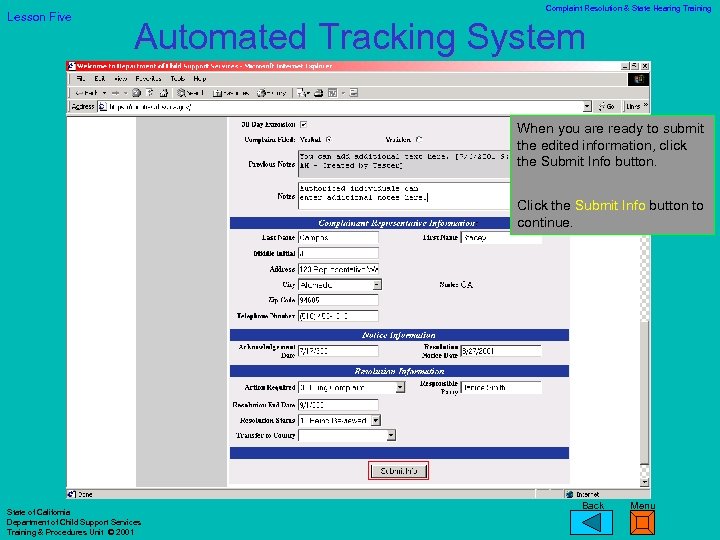Click the page vertical scrollbar thumb
The image size is (720, 540).
645,391
